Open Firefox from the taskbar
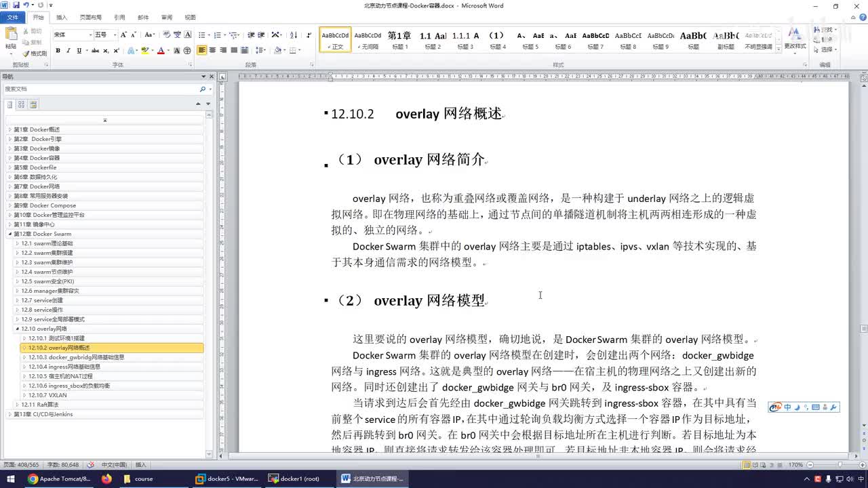The width and height of the screenshot is (868, 488). pos(106,479)
